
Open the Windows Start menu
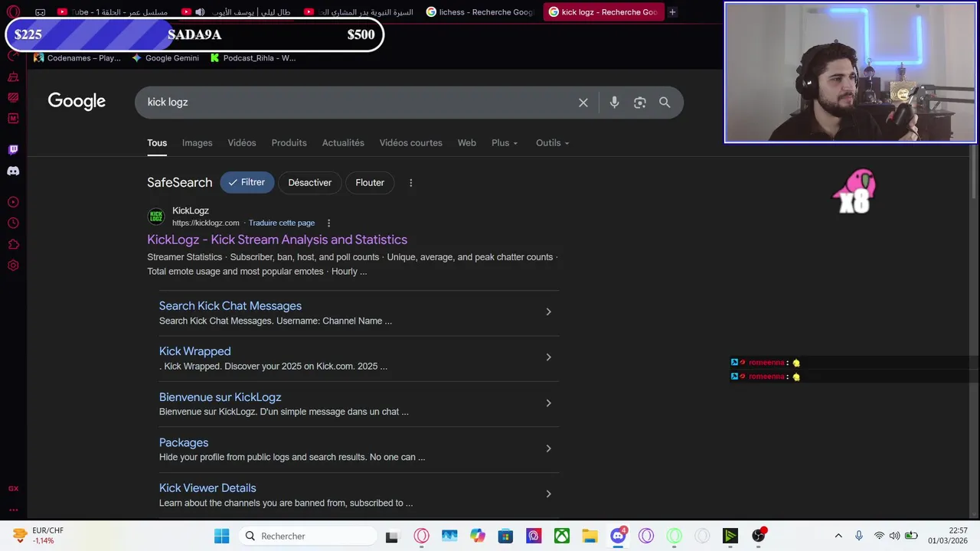tap(221, 536)
